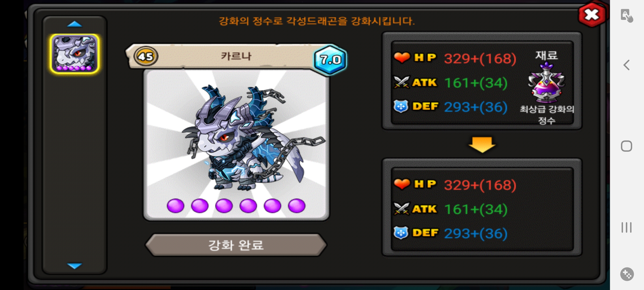Tap the first purple enhancement orb
Viewport: 644px width, 290px height.
pyautogui.click(x=175, y=206)
